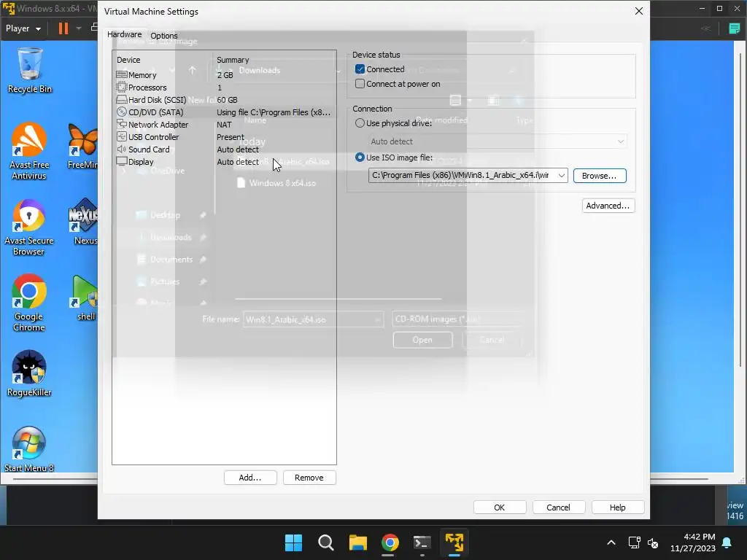Select the CD/DVD (SATA) device
The width and height of the screenshot is (747, 560).
coord(224,112)
